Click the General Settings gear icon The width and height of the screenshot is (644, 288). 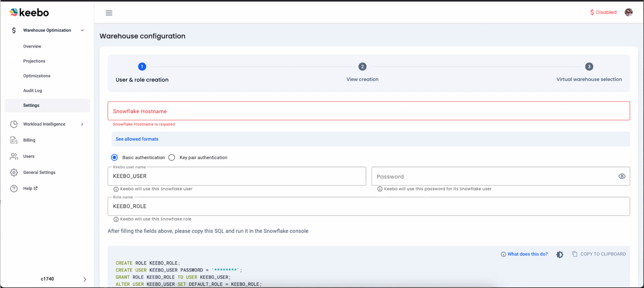click(x=14, y=172)
